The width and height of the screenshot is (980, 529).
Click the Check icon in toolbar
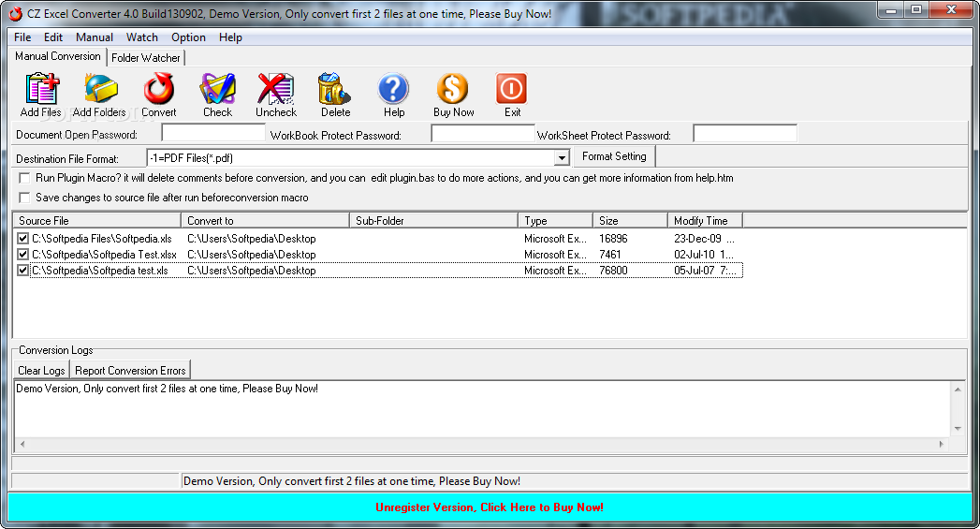point(217,89)
